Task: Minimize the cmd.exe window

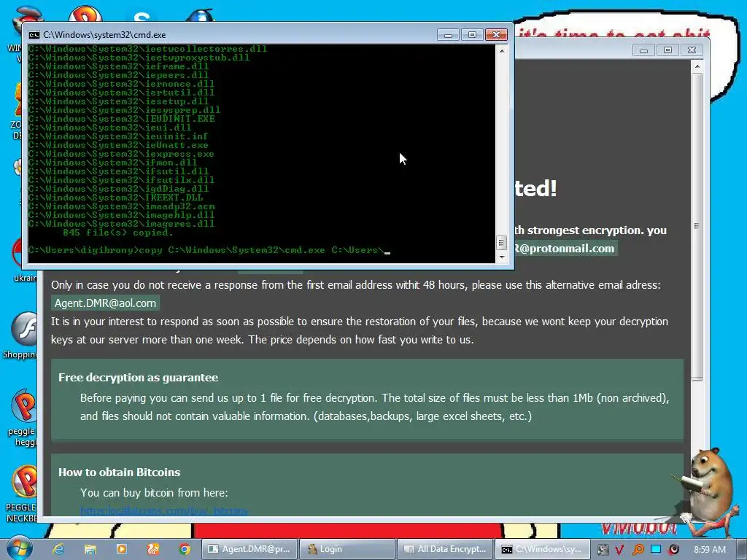Action: pyautogui.click(x=448, y=35)
